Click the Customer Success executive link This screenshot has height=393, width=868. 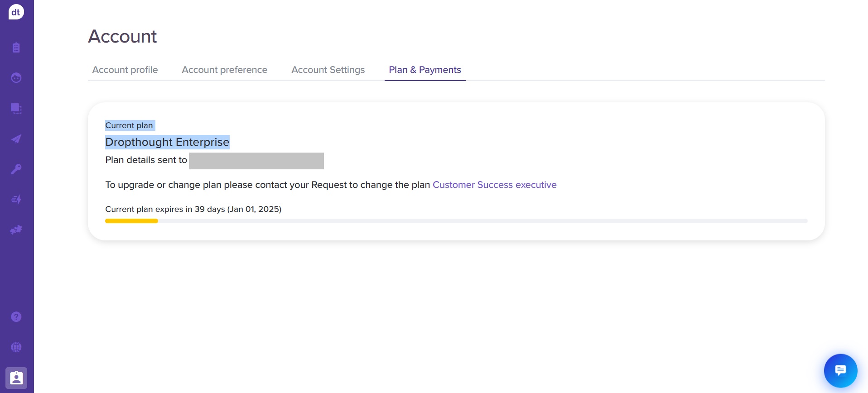(x=494, y=185)
